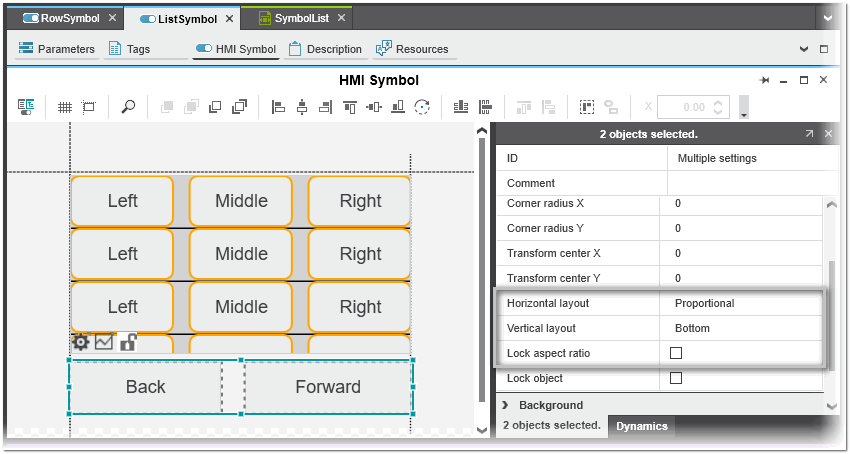This screenshot has width=850, height=454.
Task: Check the Lock object checkbox
Action: pos(676,378)
